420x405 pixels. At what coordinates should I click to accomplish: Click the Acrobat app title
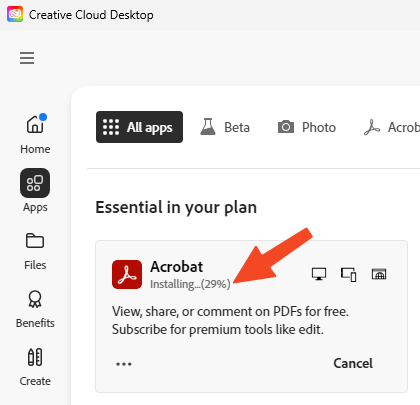[176, 267]
